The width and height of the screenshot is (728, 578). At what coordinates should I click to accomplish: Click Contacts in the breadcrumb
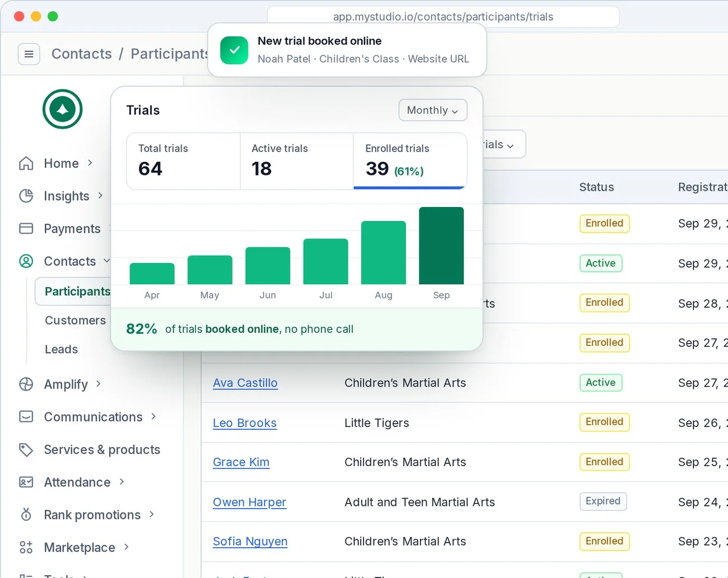pyautogui.click(x=82, y=54)
